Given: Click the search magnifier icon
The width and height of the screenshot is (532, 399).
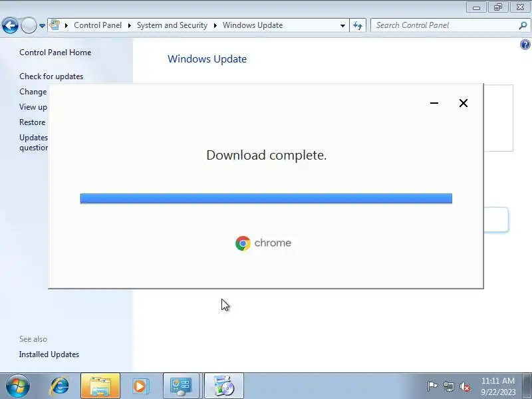Looking at the screenshot, I should [523, 25].
